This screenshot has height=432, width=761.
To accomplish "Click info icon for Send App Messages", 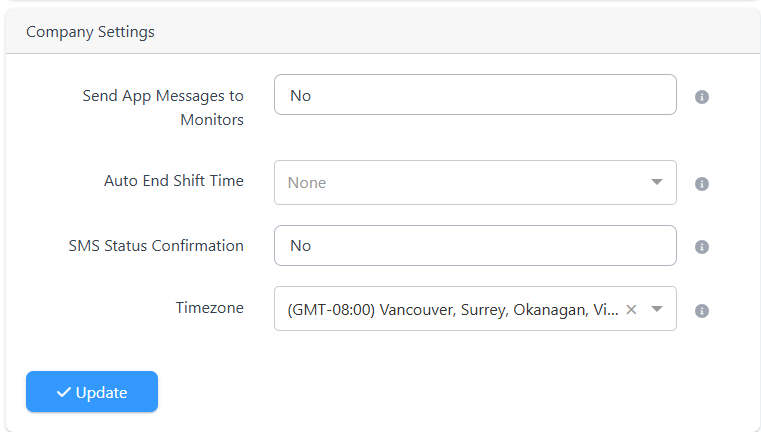I will coord(701,97).
